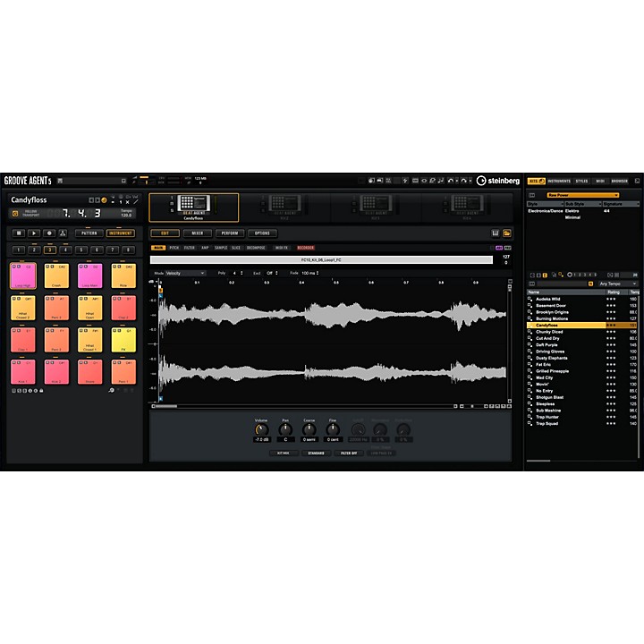
Task: Select the Slice editor tab
Action: click(x=236, y=248)
